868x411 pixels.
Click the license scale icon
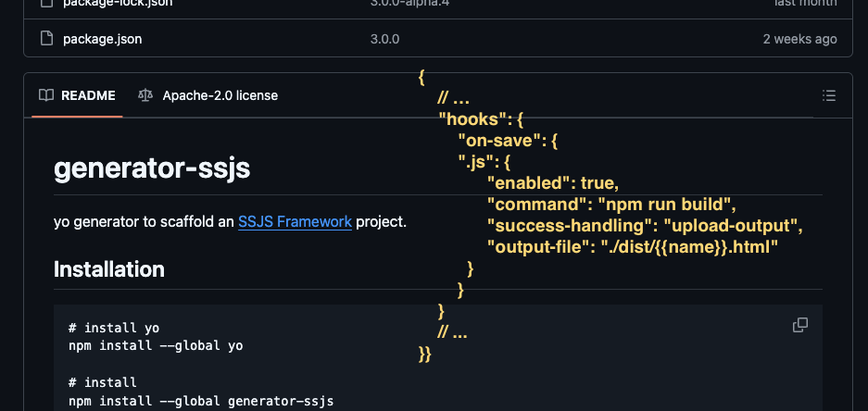[145, 95]
